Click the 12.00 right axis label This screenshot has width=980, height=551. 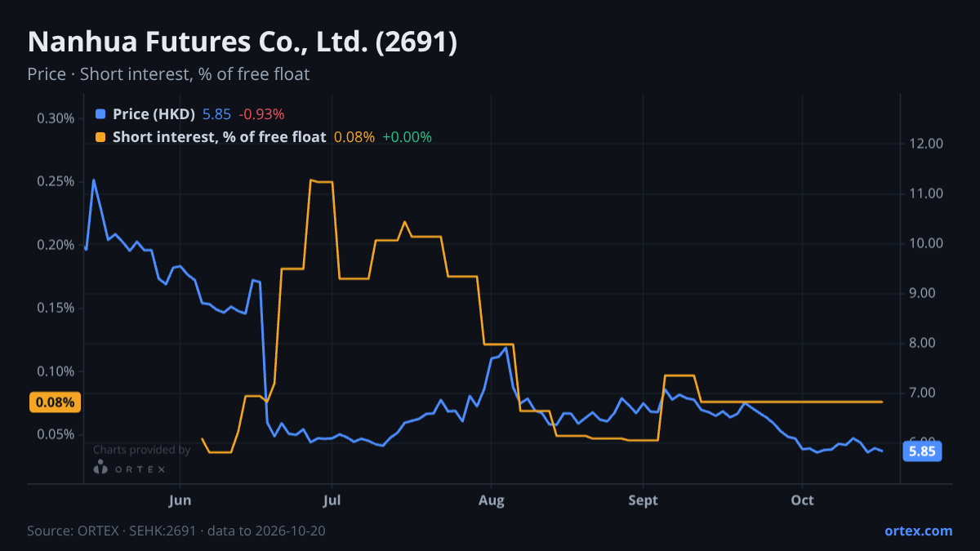click(925, 144)
